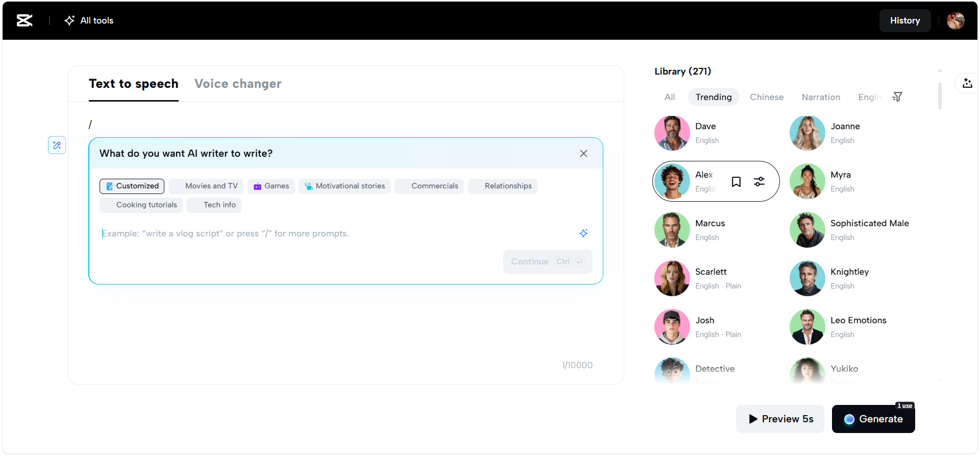Image resolution: width=980 pixels, height=456 pixels.
Task: Click the CapCut logo icon
Action: click(24, 20)
